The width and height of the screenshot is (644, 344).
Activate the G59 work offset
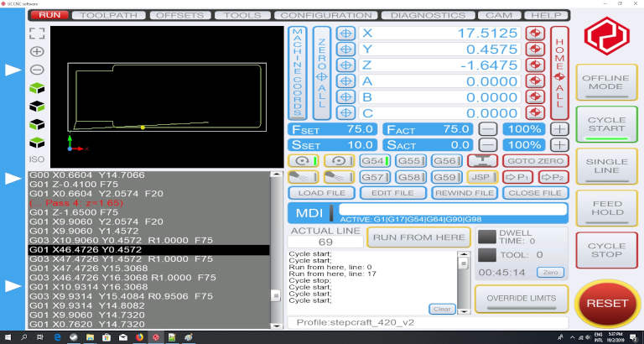pyautogui.click(x=446, y=177)
